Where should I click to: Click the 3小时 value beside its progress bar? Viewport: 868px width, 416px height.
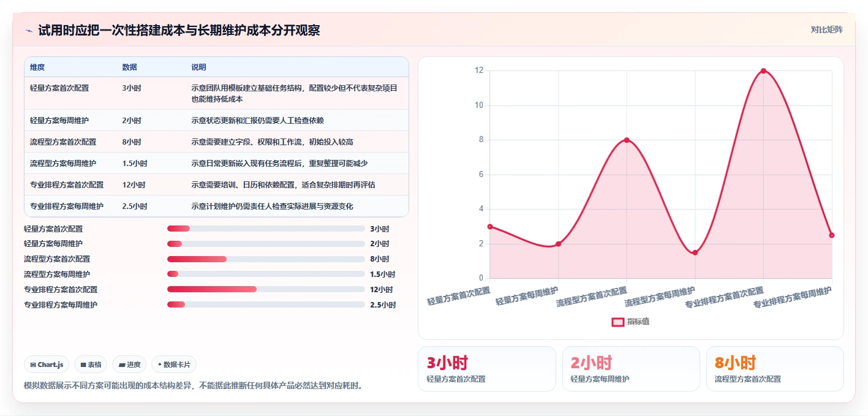click(x=380, y=229)
